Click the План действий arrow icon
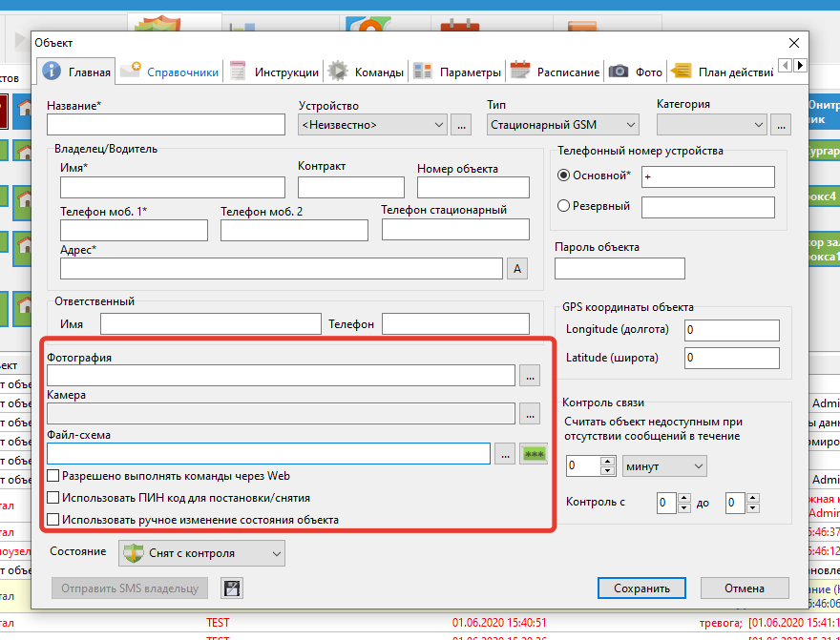This screenshot has height=640, width=840. tap(681, 72)
